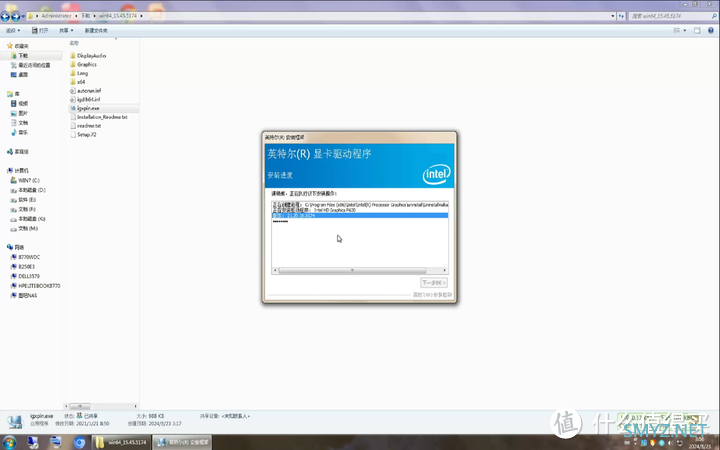The image size is (720, 450).
Task: Click the installer log scroll right arrow
Action: pos(444,270)
